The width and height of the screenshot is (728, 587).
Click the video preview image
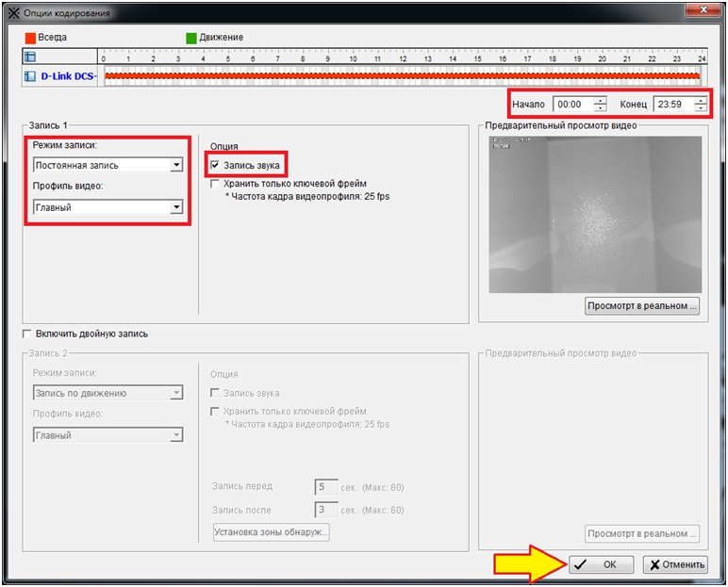click(595, 214)
